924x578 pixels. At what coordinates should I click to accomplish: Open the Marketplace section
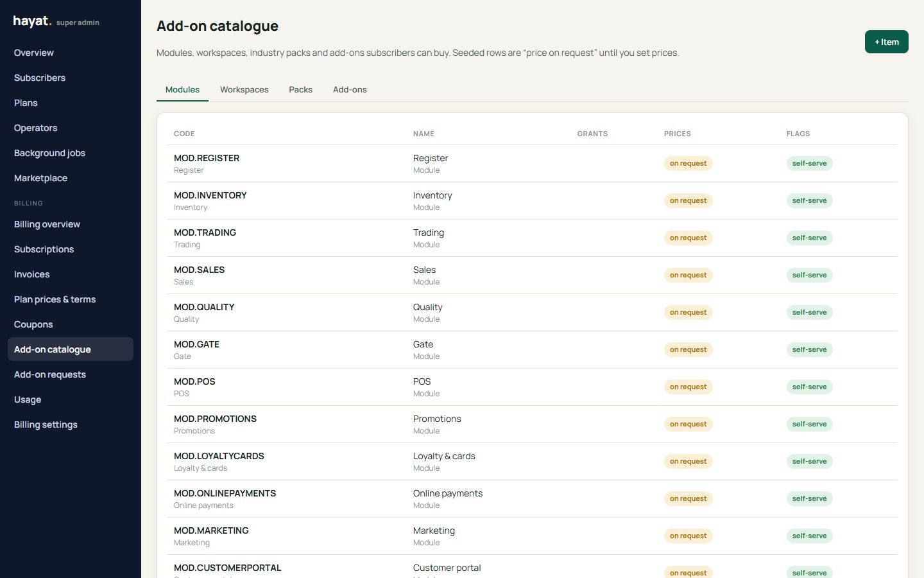point(71,178)
